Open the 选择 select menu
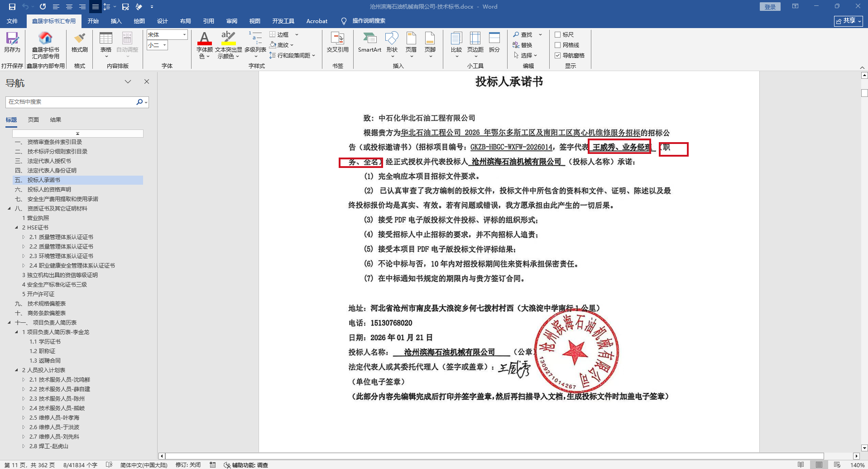The image size is (868, 469). coord(525,55)
